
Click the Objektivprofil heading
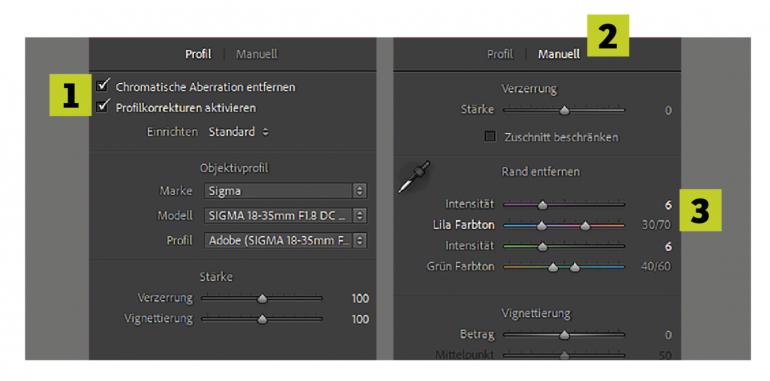click(x=234, y=168)
